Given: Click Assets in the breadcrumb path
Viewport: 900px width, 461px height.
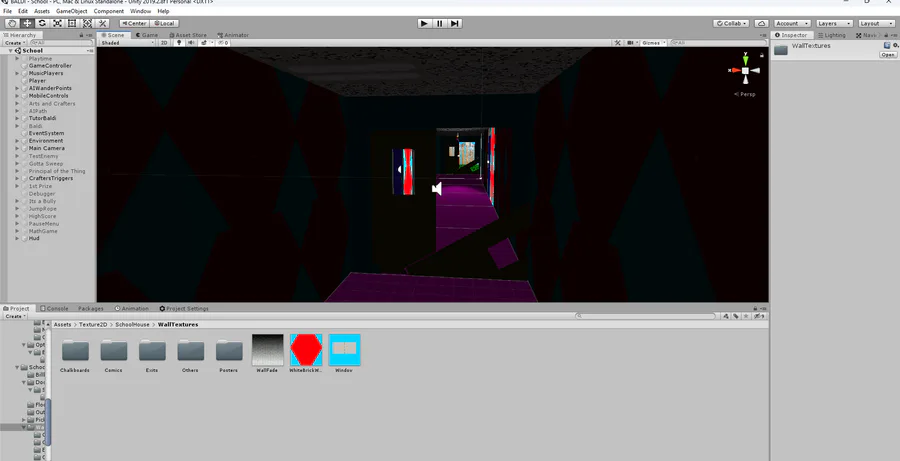Looking at the screenshot, I should click(x=63, y=324).
